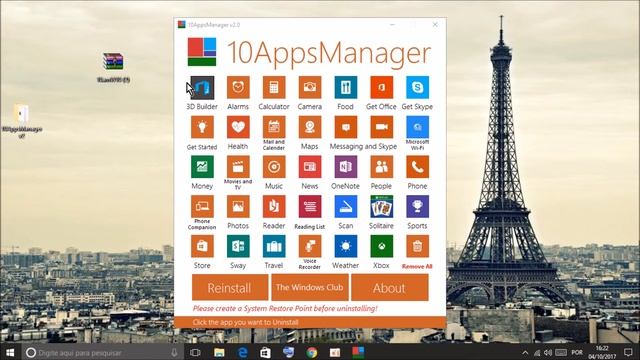
Task: Open the volume control in tray
Action: [x=548, y=353]
